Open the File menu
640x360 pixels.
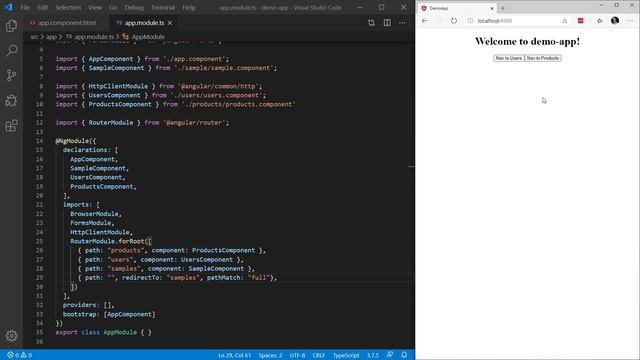click(x=25, y=7)
